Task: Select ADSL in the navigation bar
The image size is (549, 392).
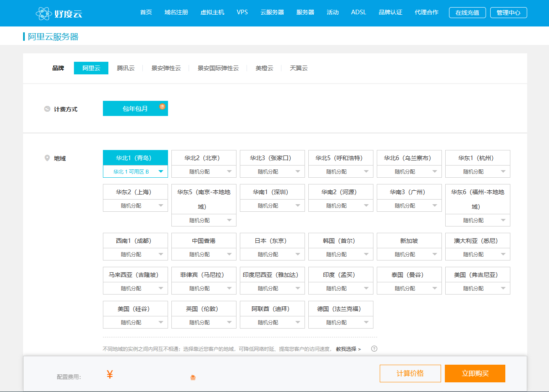Action: [359, 12]
